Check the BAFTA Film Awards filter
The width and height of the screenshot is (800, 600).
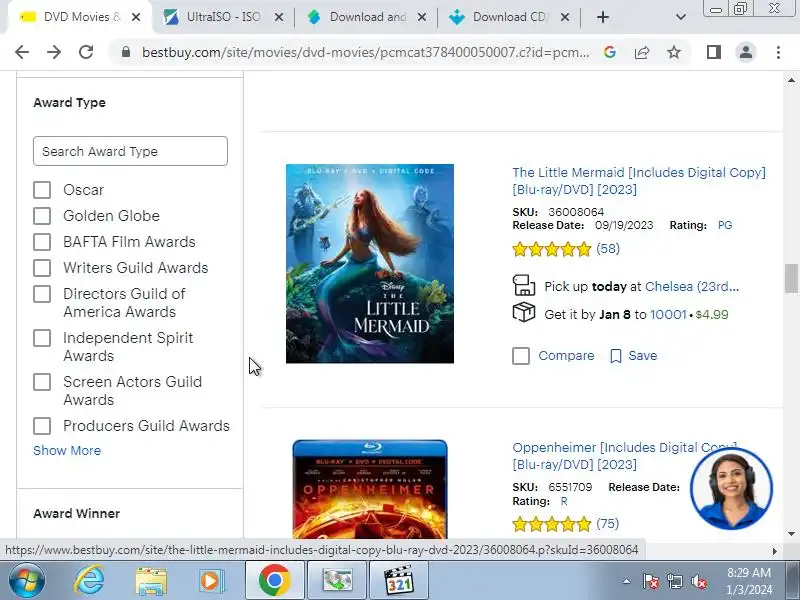click(x=42, y=242)
